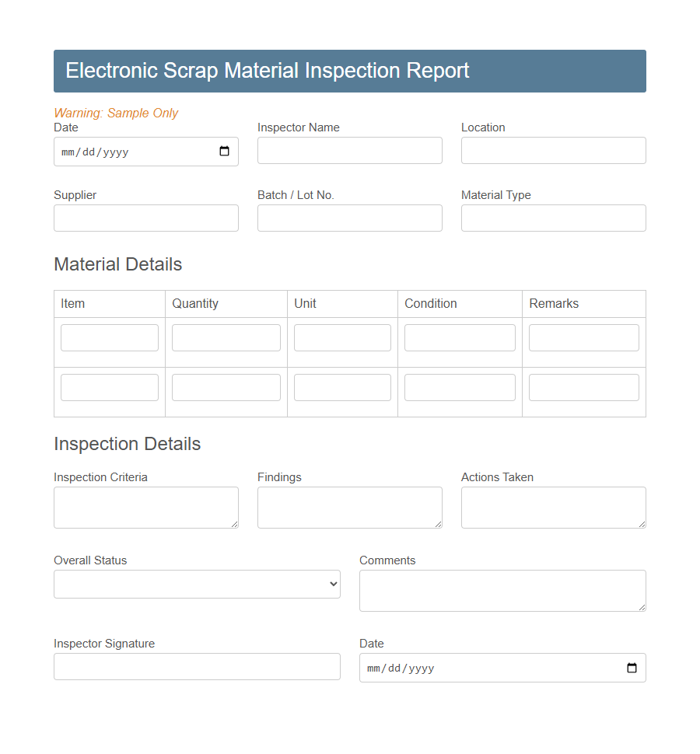Click the Date input at the top of the form
The width and height of the screenshot is (700, 754).
coord(117,152)
